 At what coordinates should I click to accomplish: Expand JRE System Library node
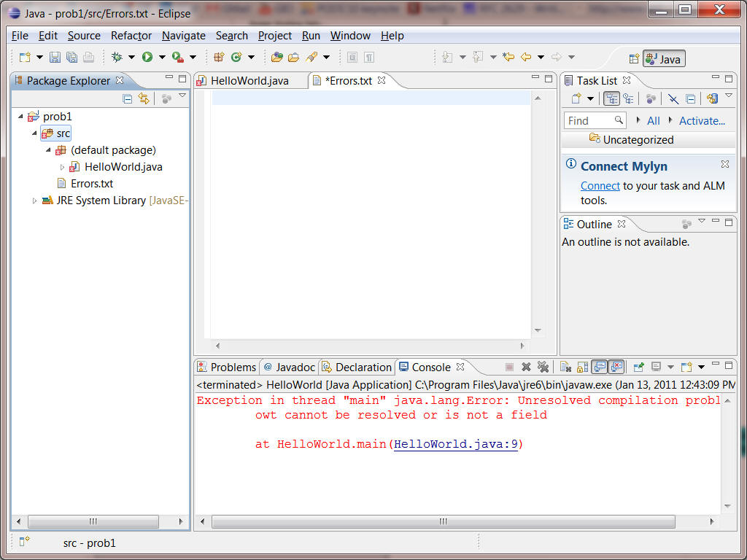click(x=34, y=201)
